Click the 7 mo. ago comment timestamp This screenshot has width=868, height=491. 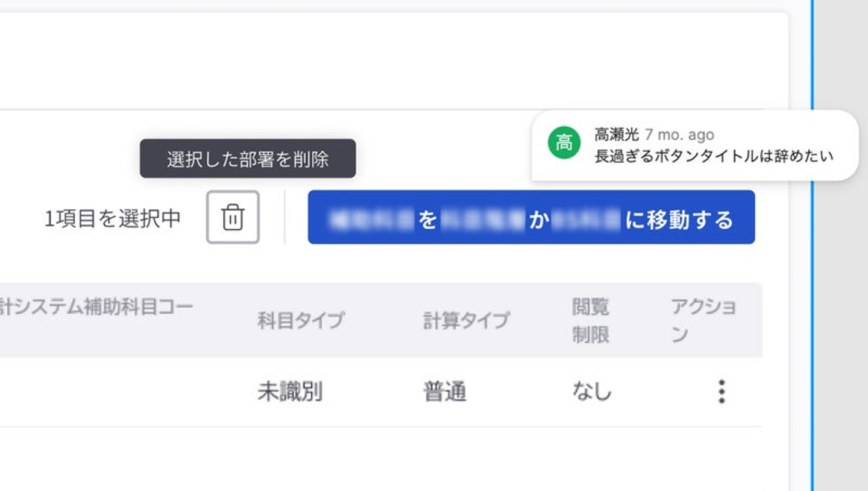679,135
